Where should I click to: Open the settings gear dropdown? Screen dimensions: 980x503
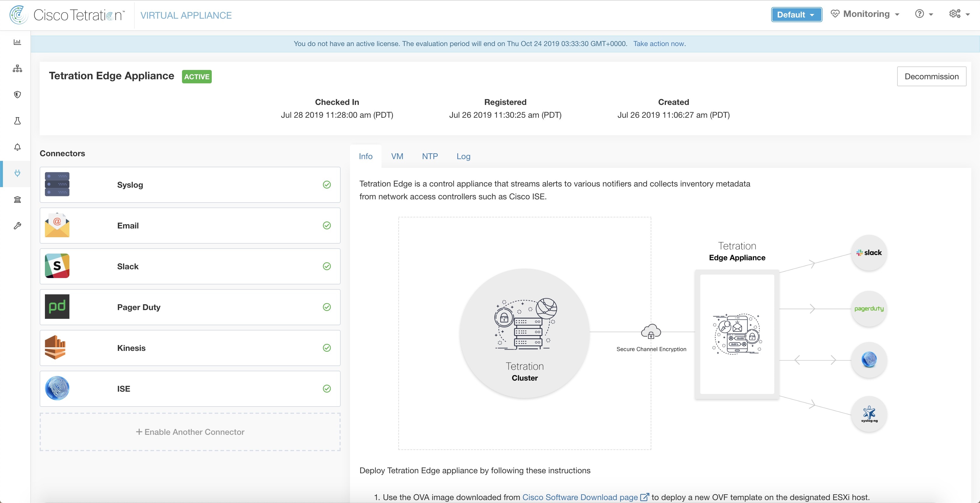coord(960,14)
